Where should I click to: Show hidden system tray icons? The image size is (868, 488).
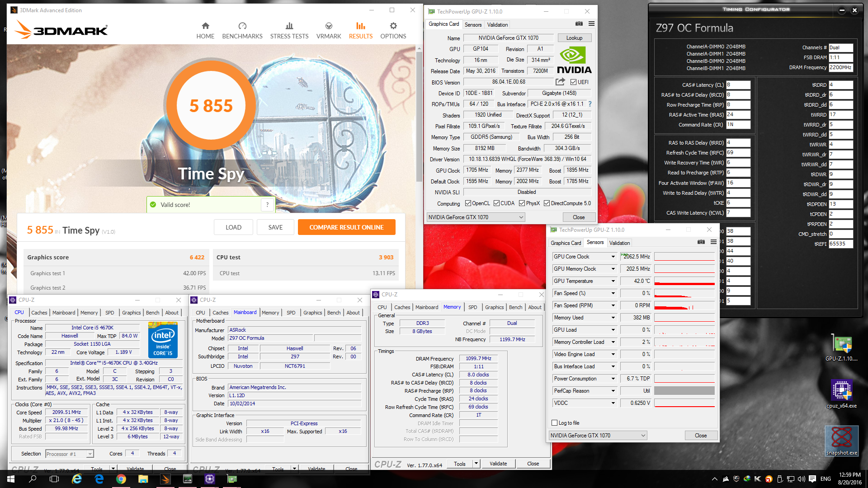click(x=714, y=479)
